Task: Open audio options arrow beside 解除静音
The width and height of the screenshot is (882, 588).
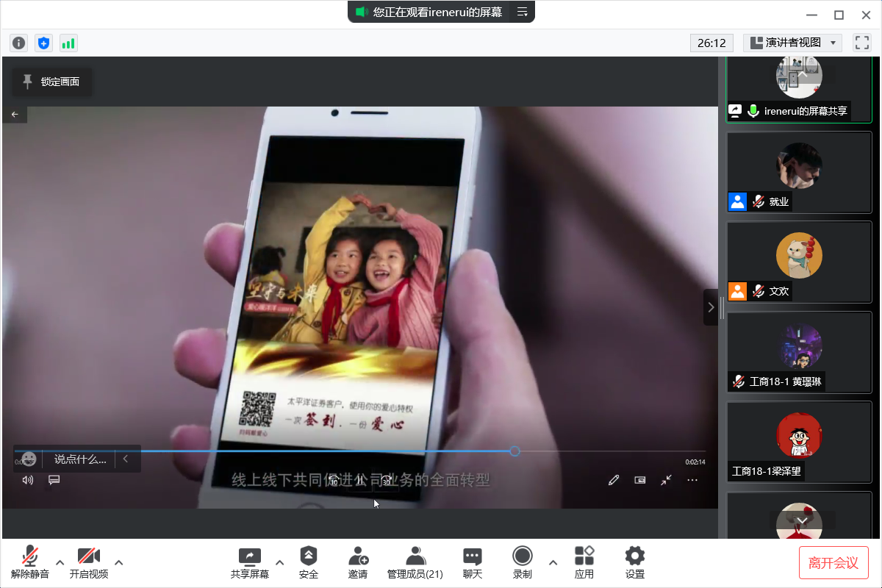Action: pos(60,562)
